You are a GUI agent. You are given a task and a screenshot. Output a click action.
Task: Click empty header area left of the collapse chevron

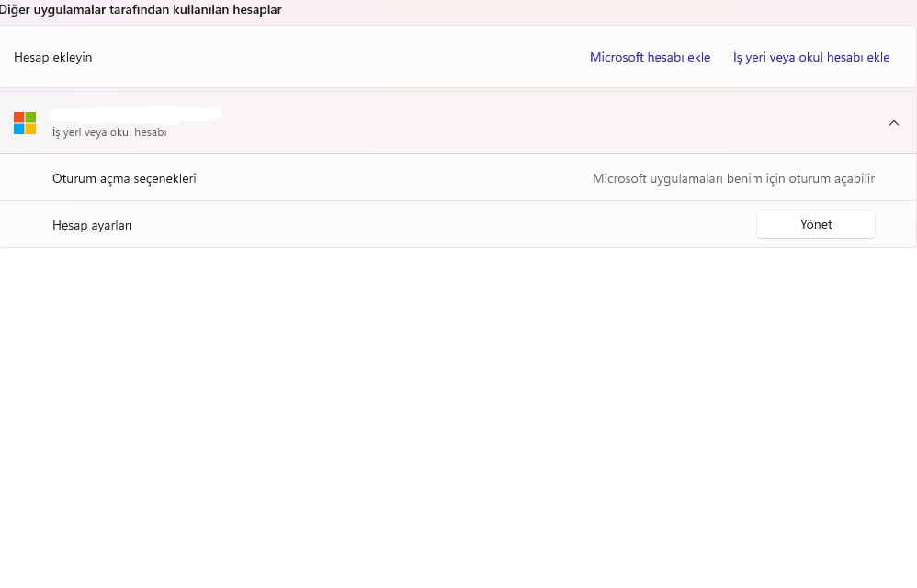(551, 123)
